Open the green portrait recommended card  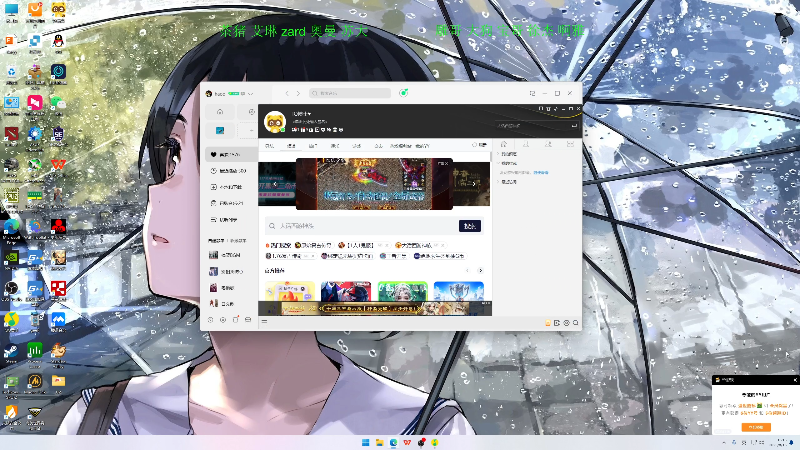[403, 290]
